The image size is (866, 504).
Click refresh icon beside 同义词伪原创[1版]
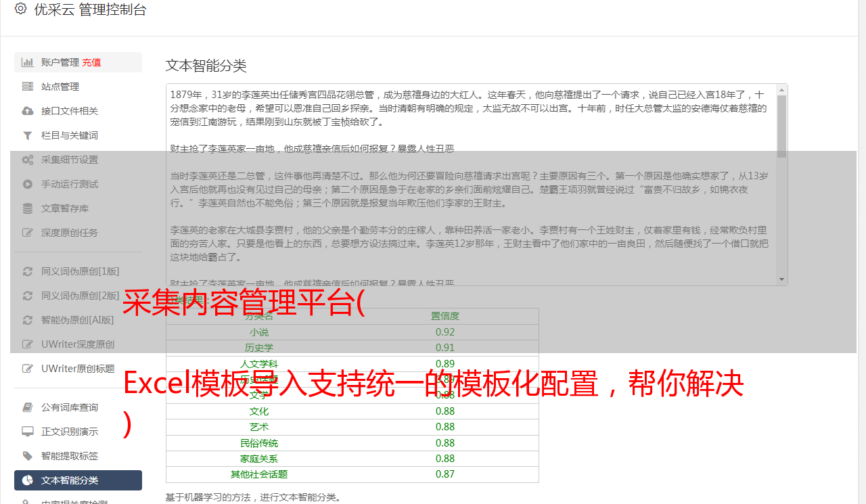tap(28, 271)
